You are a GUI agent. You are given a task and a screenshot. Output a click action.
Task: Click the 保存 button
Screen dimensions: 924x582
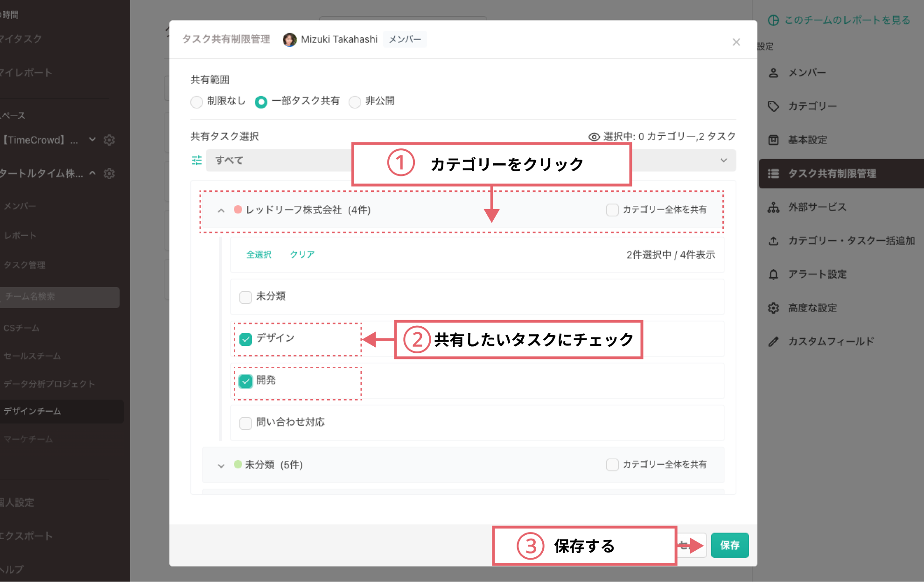tap(729, 545)
